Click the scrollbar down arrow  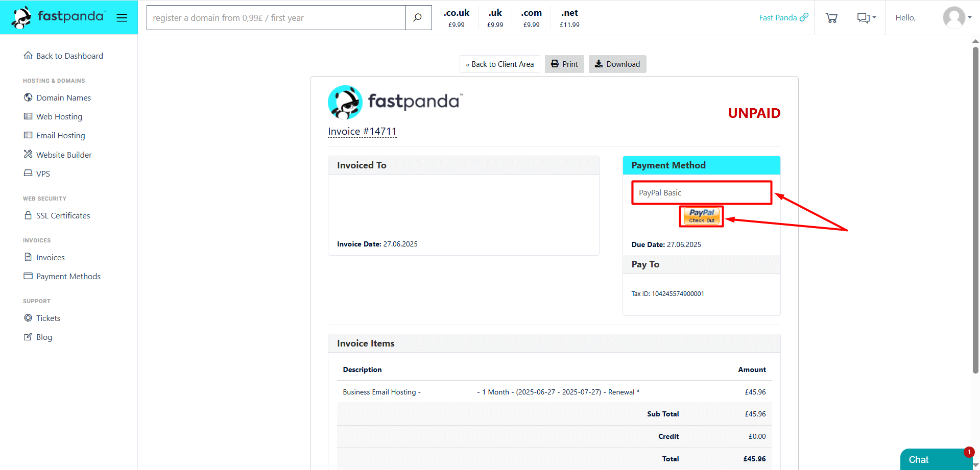pyautogui.click(x=975, y=465)
